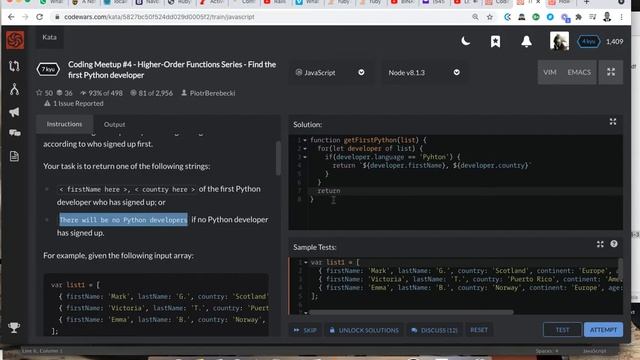Click the browser address bar URL

159,17
